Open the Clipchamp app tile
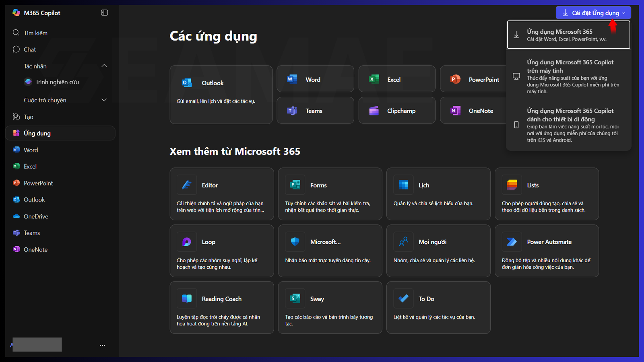The width and height of the screenshot is (644, 362). (397, 111)
